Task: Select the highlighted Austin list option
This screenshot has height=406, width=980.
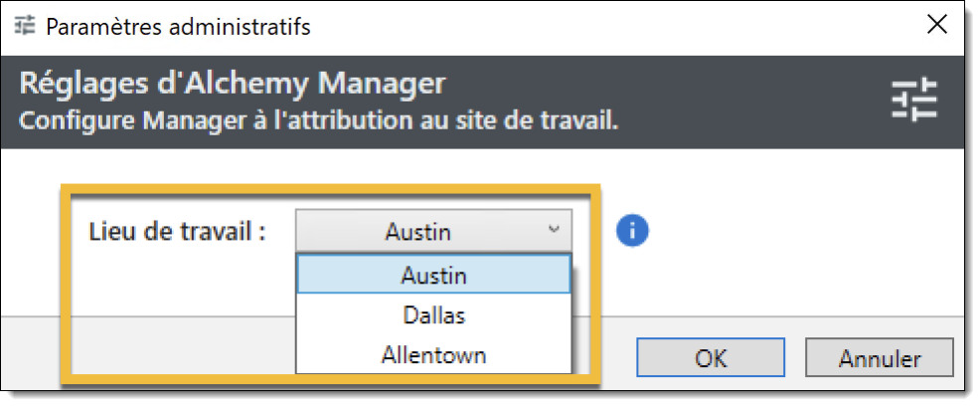Action: tap(433, 275)
